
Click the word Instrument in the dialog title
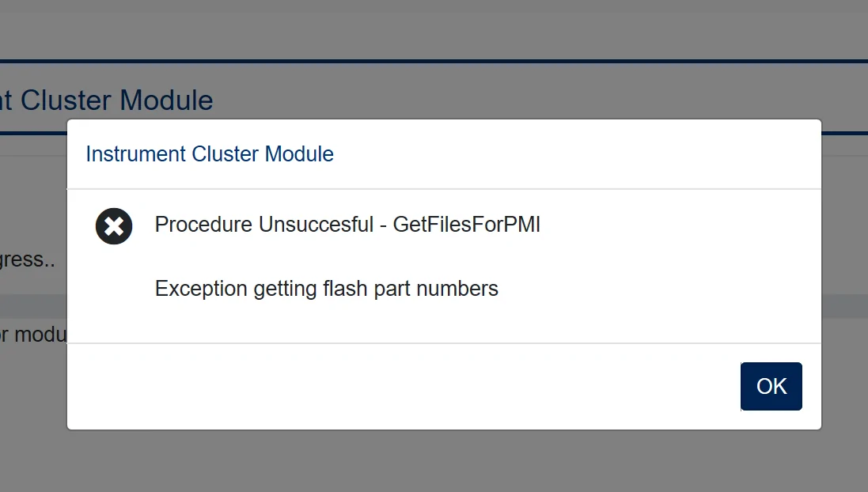pos(135,154)
